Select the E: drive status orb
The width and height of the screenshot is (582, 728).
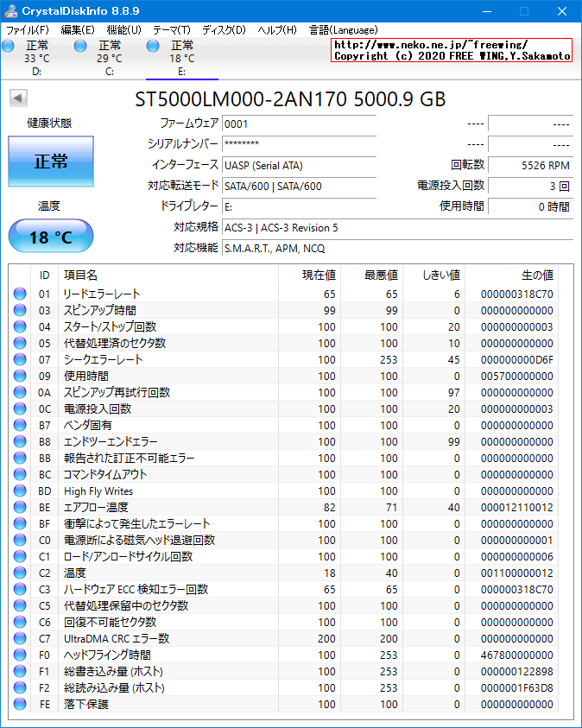coord(153,46)
